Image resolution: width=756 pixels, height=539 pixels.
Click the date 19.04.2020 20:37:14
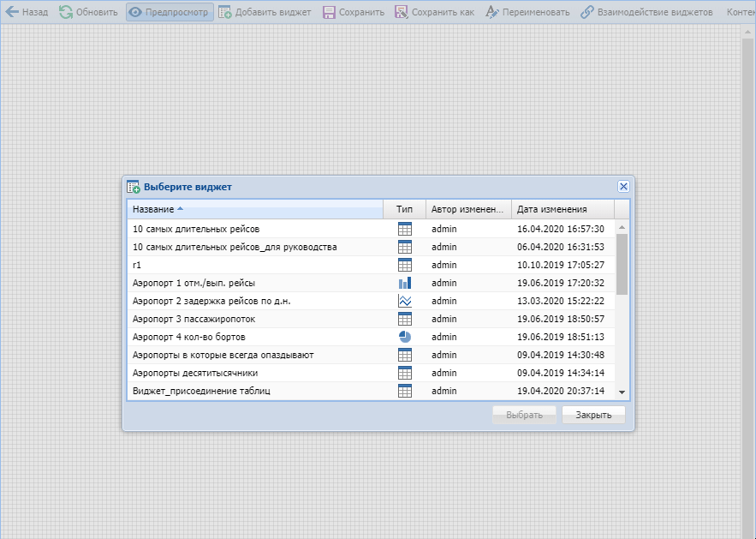(x=560, y=391)
